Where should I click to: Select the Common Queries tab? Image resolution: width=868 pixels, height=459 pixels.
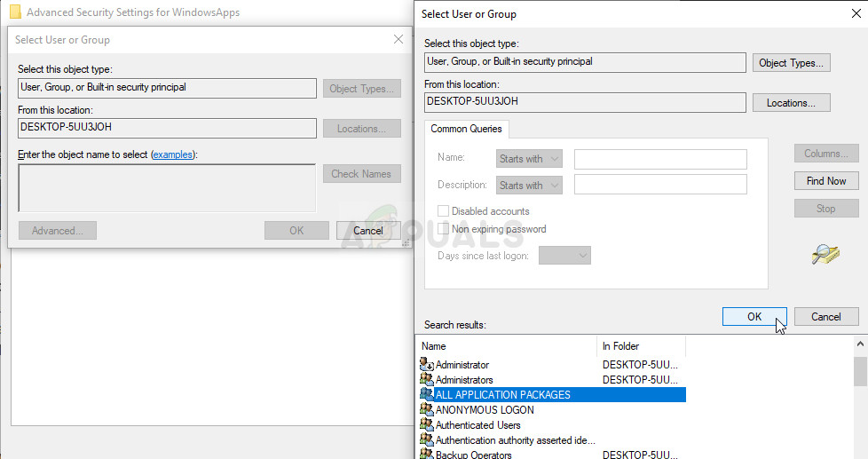(466, 129)
